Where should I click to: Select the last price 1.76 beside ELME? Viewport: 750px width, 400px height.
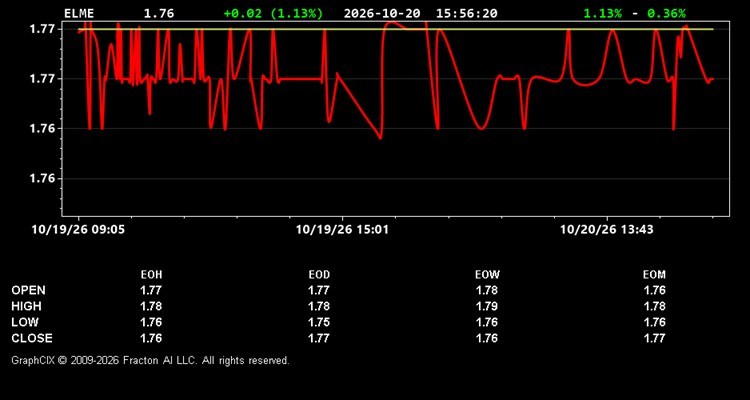(x=159, y=13)
